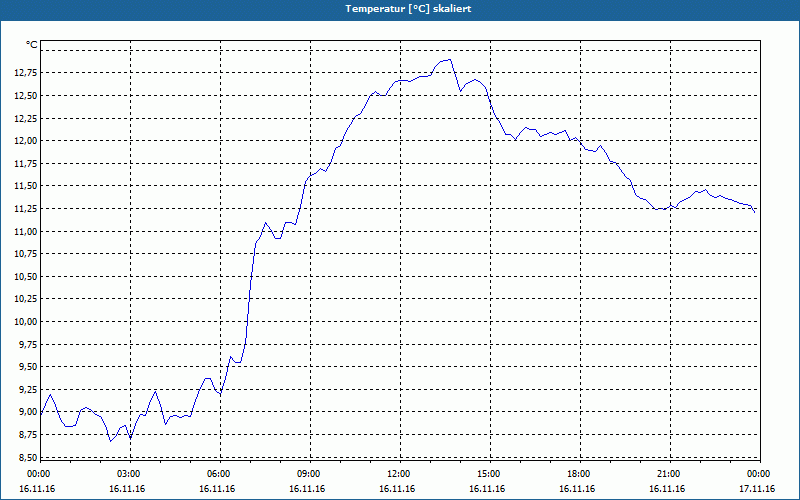This screenshot has width=800, height=500.
Task: Pick the 9,50 y-axis tick label
Action: point(28,367)
